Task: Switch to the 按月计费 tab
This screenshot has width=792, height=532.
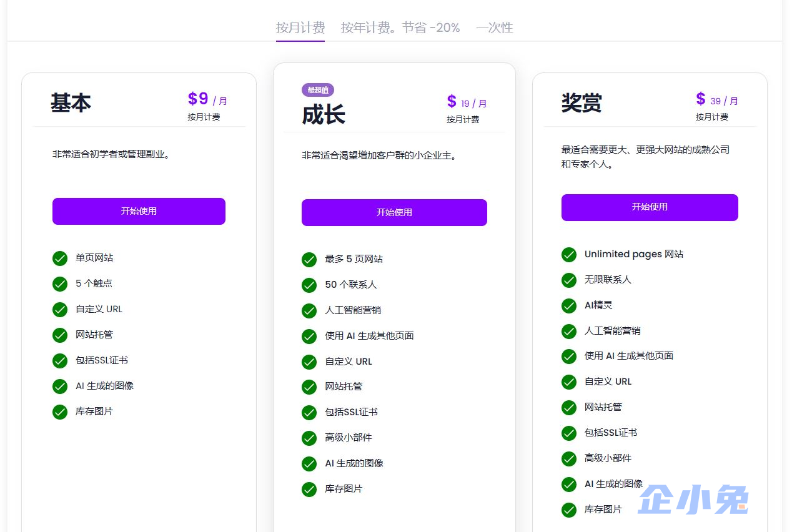Action: coord(300,27)
